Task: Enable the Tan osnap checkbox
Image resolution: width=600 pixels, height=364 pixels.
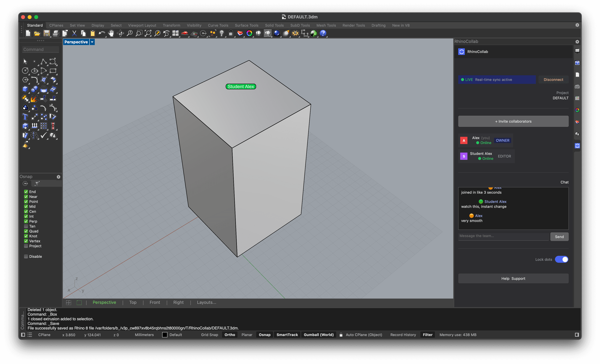Action: tap(26, 226)
